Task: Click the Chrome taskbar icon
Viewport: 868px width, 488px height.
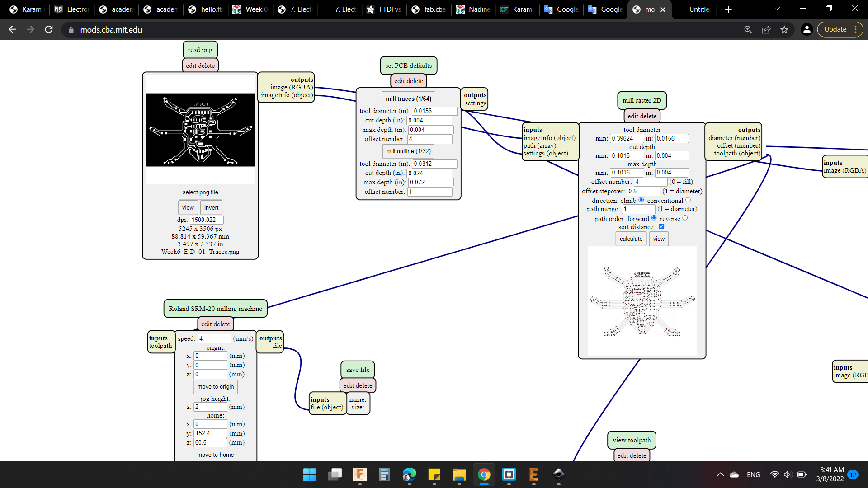Action: [x=484, y=474]
